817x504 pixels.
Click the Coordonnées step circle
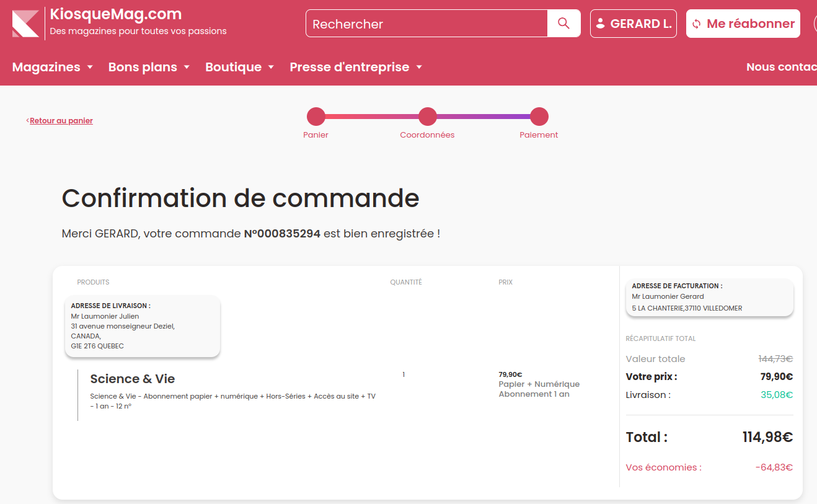(x=427, y=117)
